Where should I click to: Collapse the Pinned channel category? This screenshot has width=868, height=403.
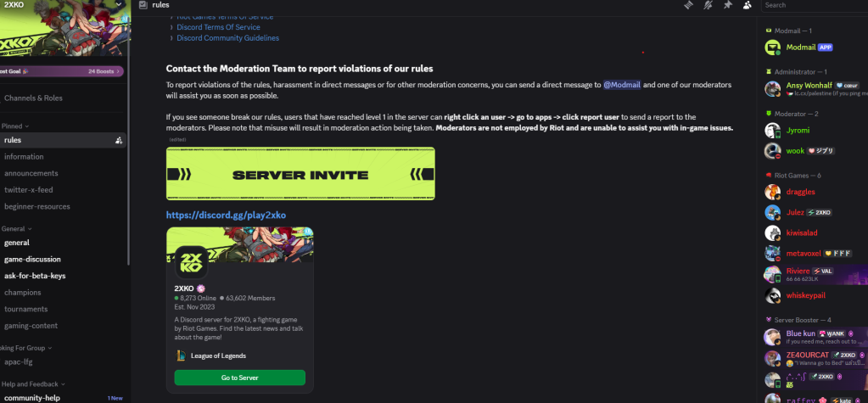tap(15, 126)
